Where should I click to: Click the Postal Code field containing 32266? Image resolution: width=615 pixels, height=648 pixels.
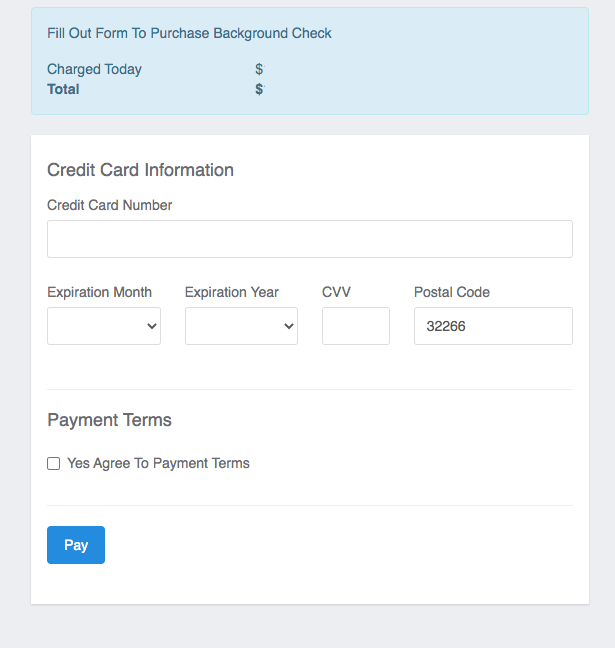tap(493, 326)
